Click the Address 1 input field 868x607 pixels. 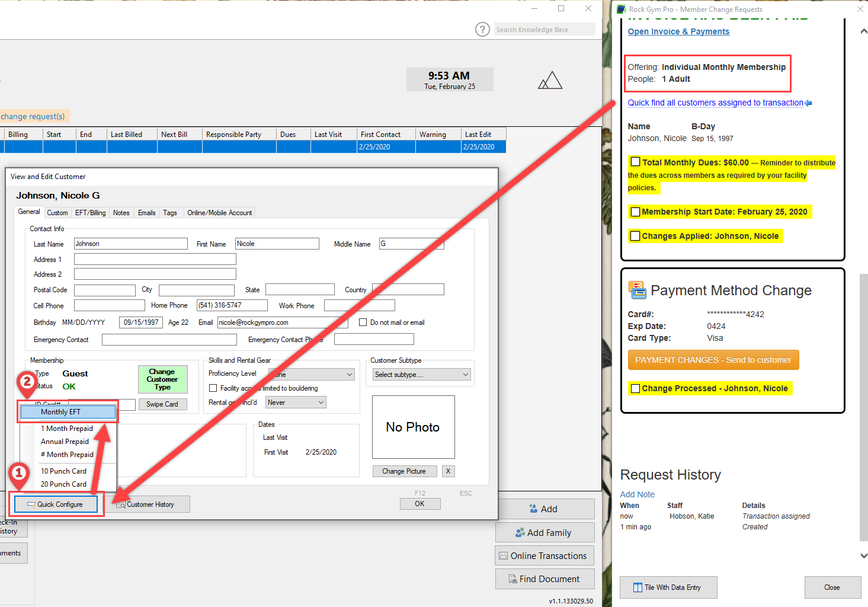pos(155,259)
